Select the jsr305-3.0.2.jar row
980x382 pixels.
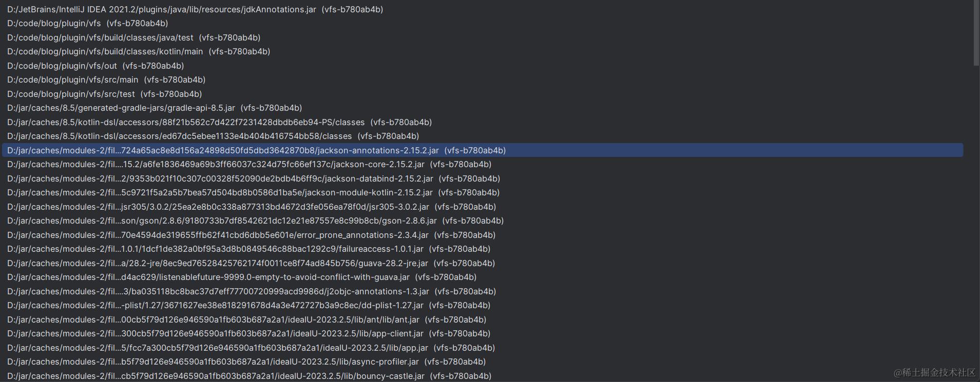(x=483, y=207)
